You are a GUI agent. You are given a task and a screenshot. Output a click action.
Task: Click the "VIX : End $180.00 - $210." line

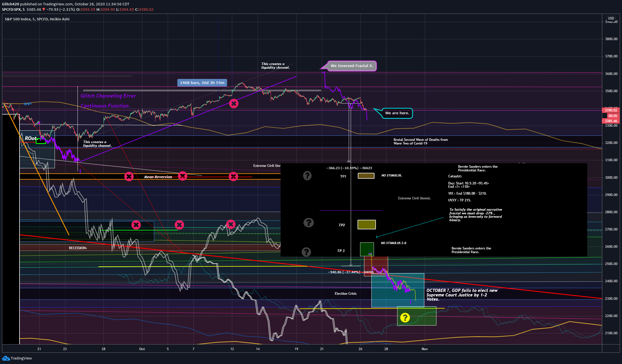coord(467,193)
